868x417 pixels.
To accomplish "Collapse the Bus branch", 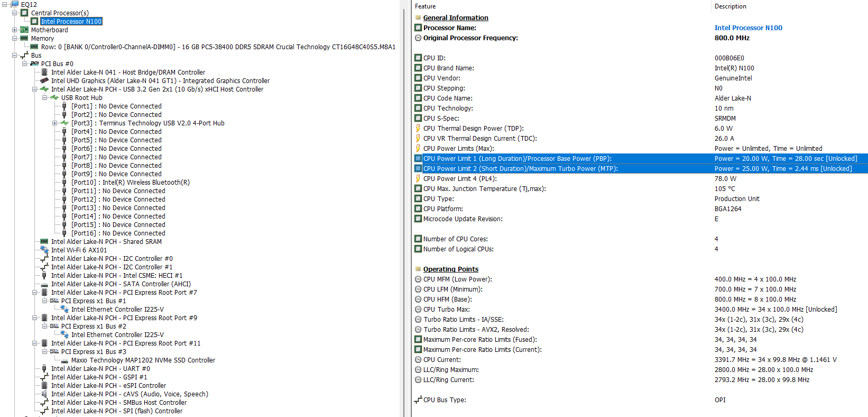I will [x=14, y=55].
